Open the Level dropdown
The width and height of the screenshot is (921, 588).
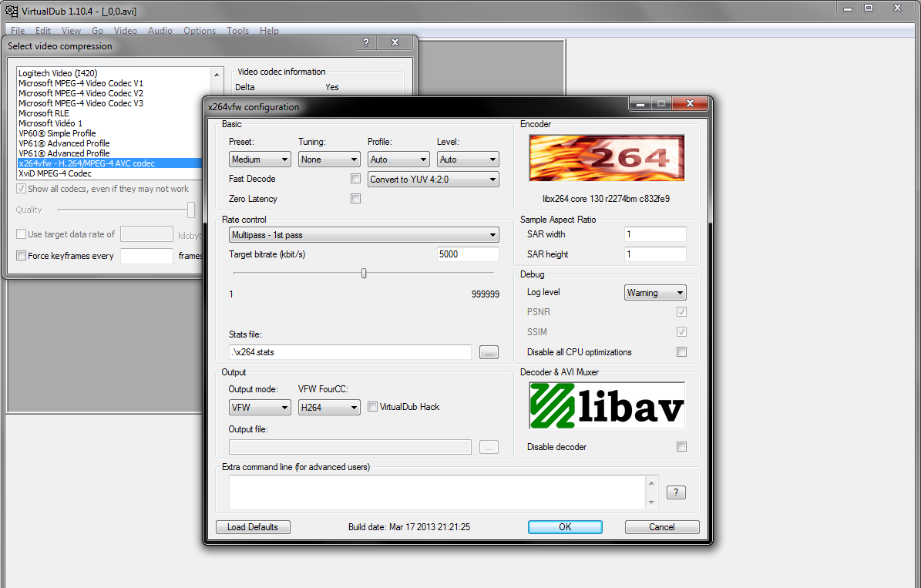click(468, 160)
